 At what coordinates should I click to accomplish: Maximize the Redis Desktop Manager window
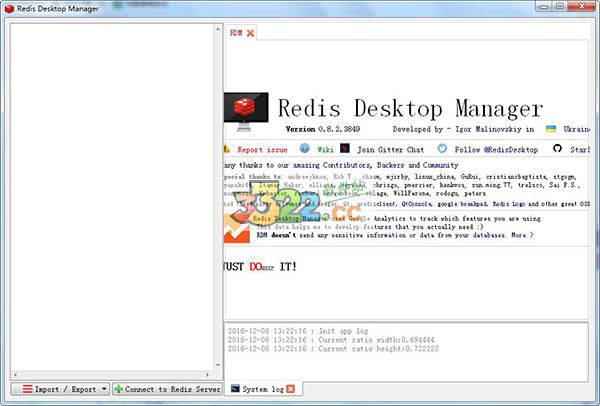point(560,6)
